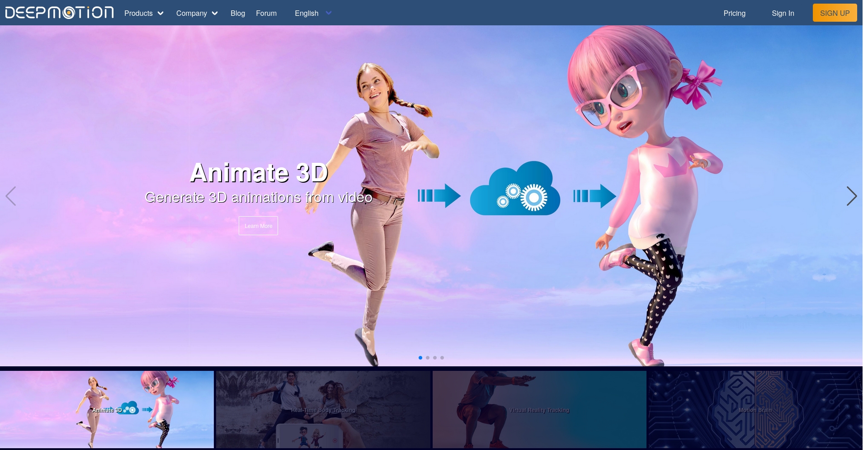868x450 pixels.
Task: Open the Real-Time Body Tracking thumbnail
Action: pos(323,409)
